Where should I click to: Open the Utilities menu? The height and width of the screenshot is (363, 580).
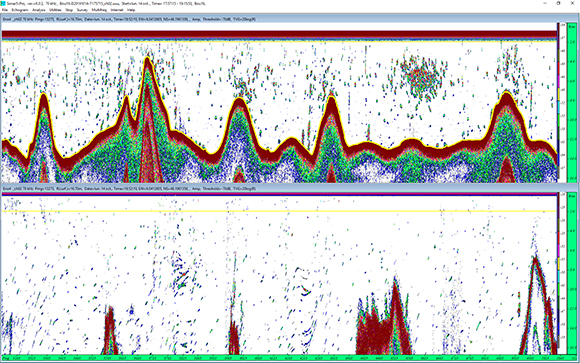coord(55,10)
